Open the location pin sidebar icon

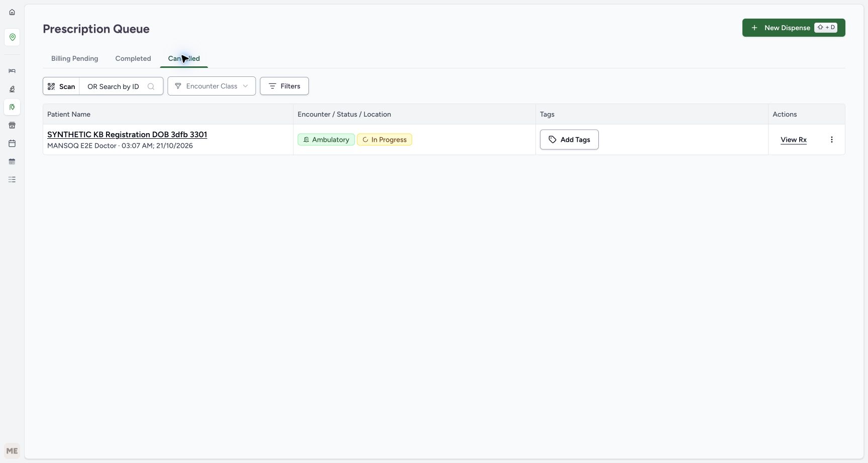(x=12, y=37)
